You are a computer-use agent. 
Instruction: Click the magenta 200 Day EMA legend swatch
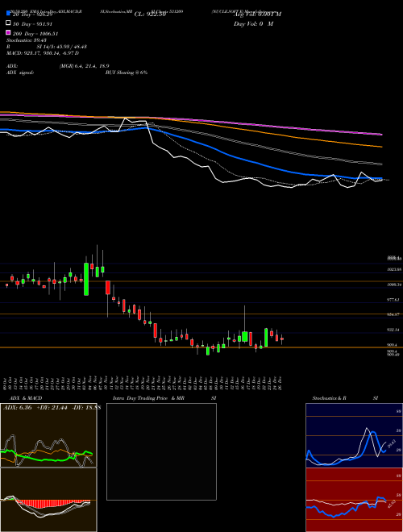[x=9, y=33]
